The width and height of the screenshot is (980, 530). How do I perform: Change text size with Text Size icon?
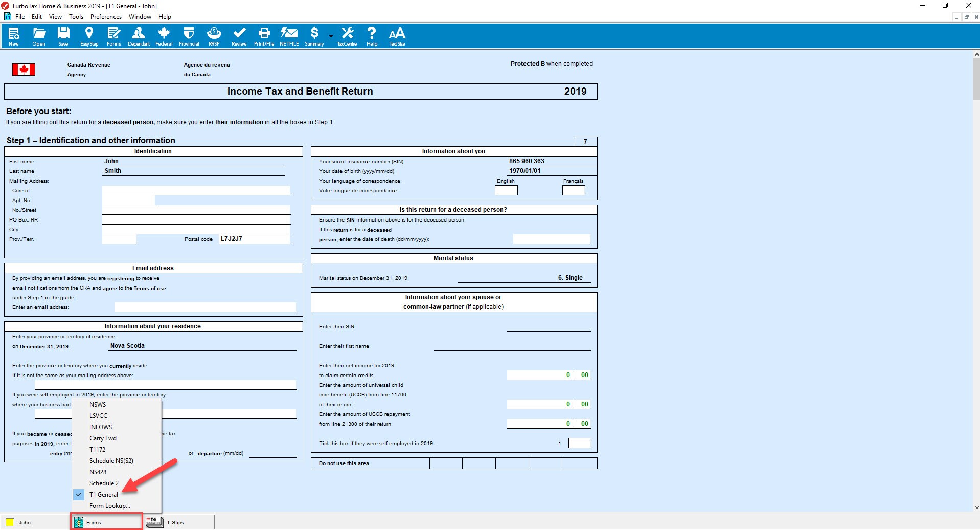click(397, 36)
